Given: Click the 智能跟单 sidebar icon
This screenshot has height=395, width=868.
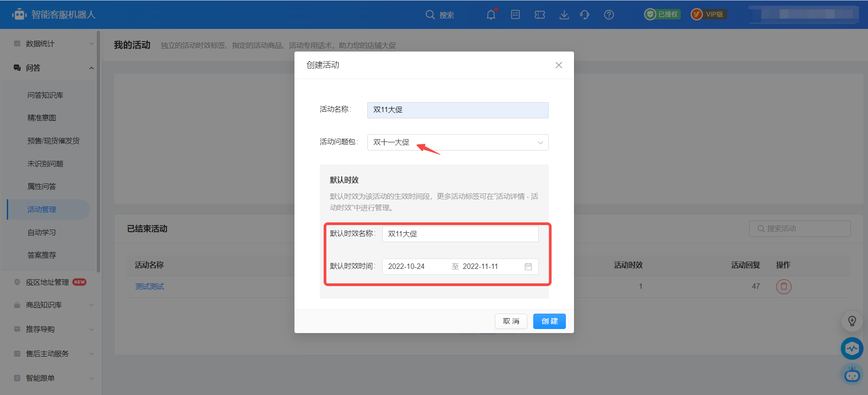Looking at the screenshot, I should point(17,378).
